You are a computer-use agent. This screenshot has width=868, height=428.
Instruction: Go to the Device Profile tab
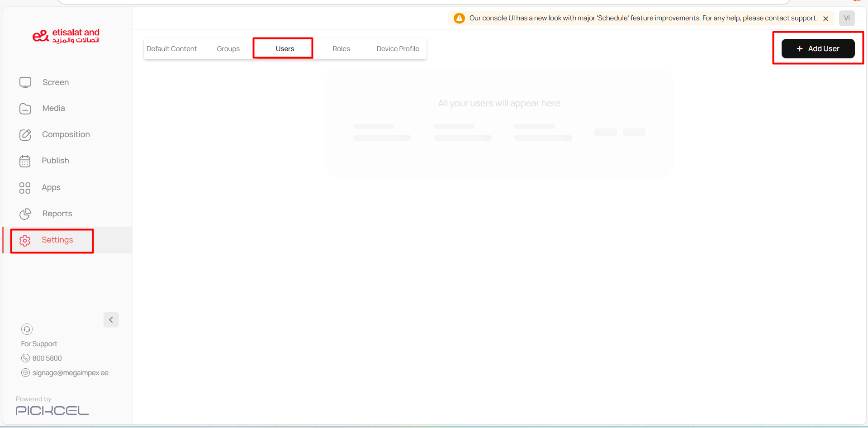(x=398, y=49)
